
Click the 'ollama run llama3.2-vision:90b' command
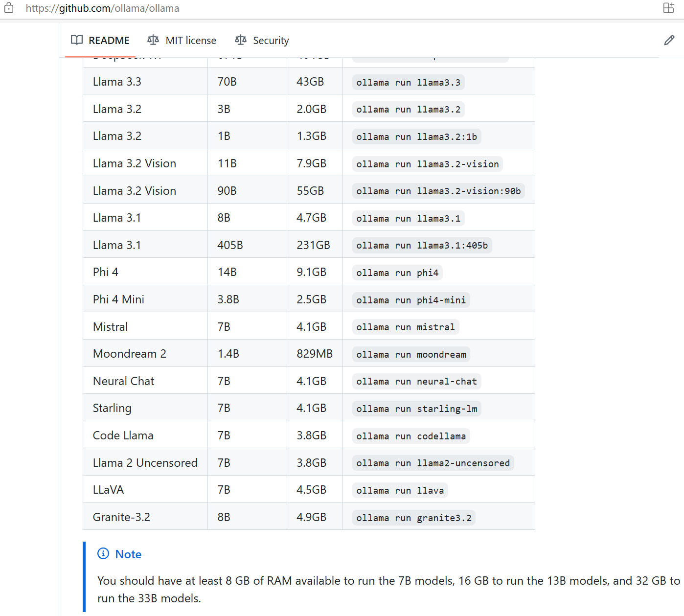(438, 191)
